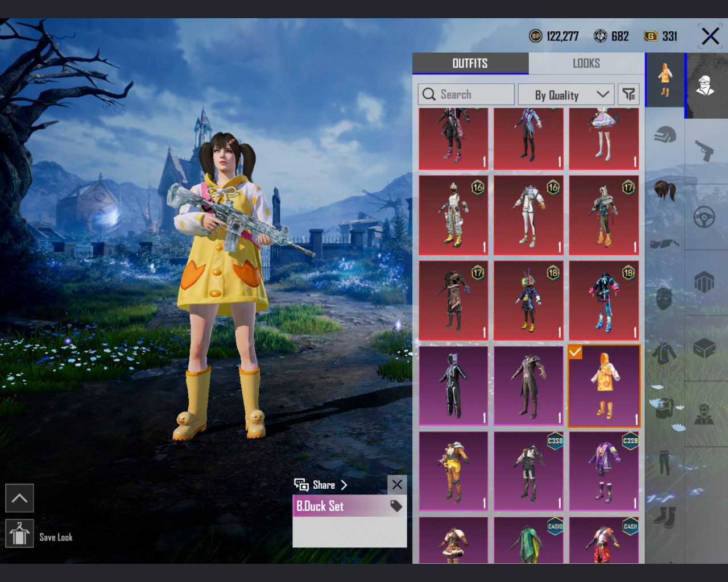This screenshot has height=582, width=728.
Task: Open the face mask category icon
Action: pos(665,298)
